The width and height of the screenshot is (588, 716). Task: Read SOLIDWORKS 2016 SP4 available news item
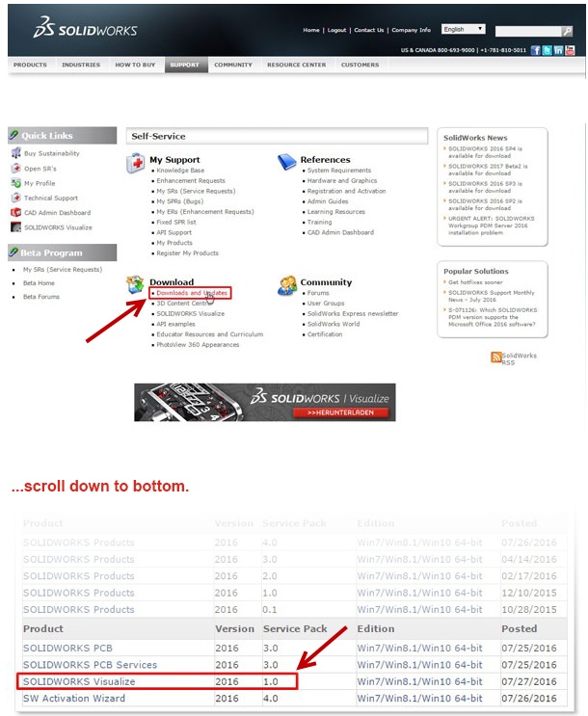point(485,152)
